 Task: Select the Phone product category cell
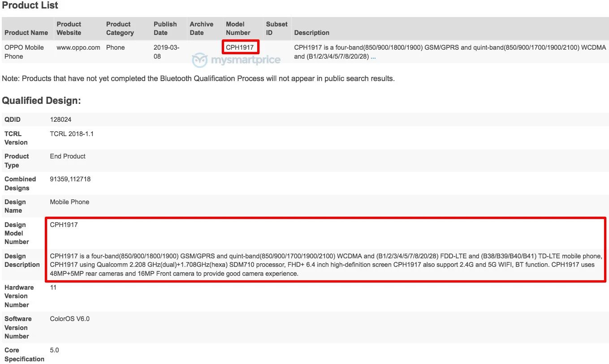116,47
